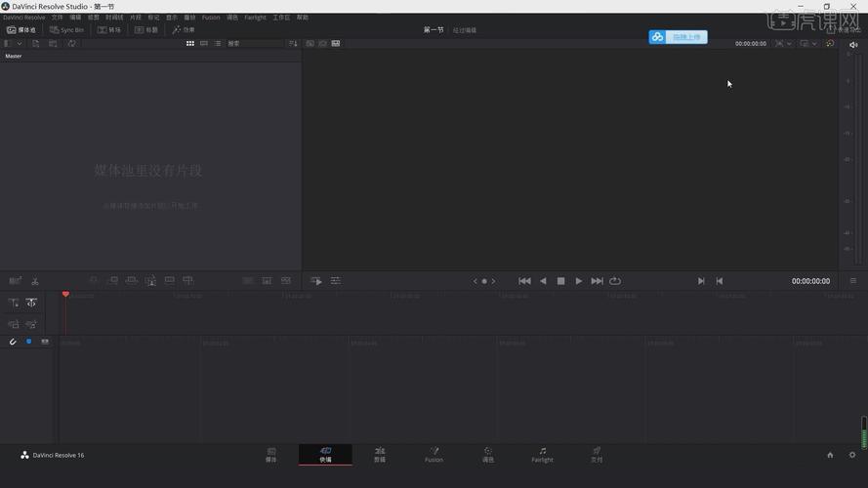Open the Fairlight menu in menu bar

click(x=255, y=18)
